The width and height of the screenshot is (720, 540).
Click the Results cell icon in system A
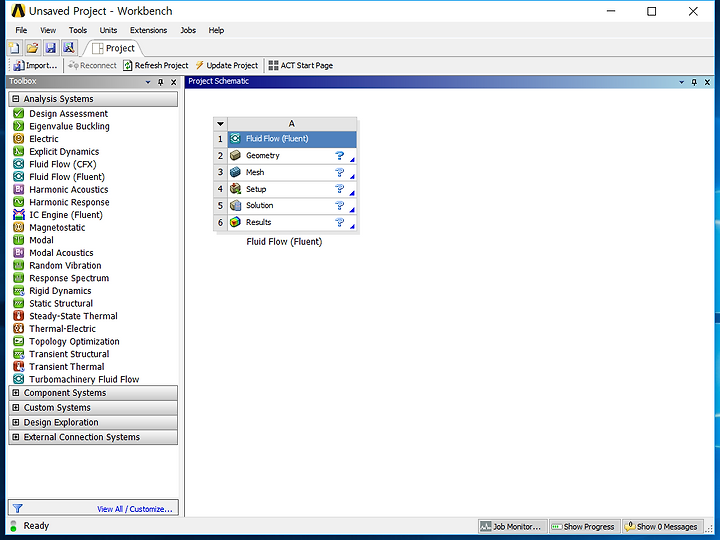235,222
